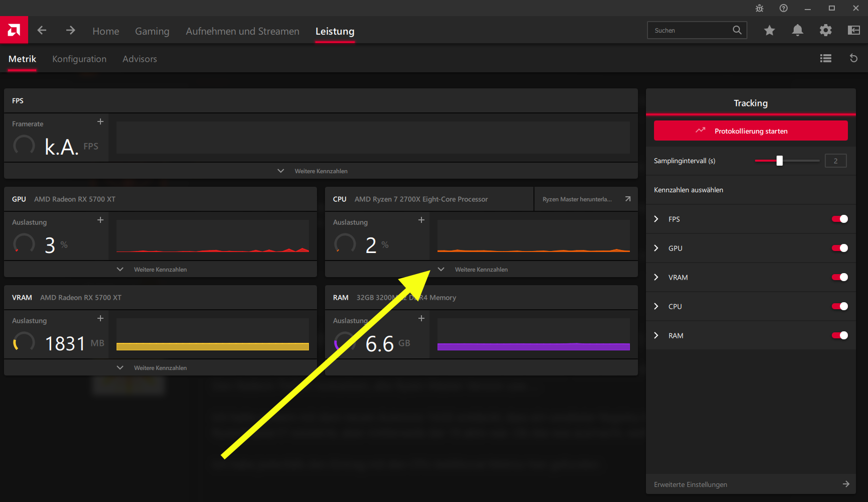This screenshot has width=868, height=502.
Task: Expand GPU Weitere Kennzahlen
Action: [160, 269]
